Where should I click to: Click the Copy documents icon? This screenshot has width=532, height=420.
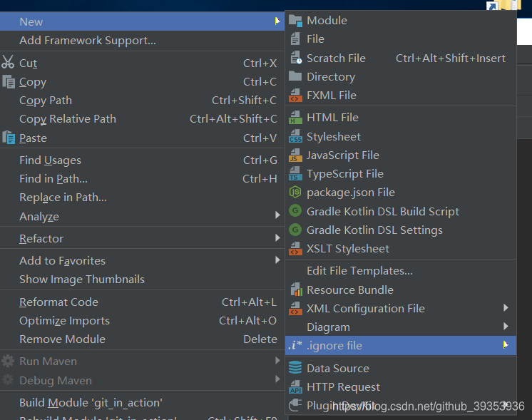(x=9, y=81)
